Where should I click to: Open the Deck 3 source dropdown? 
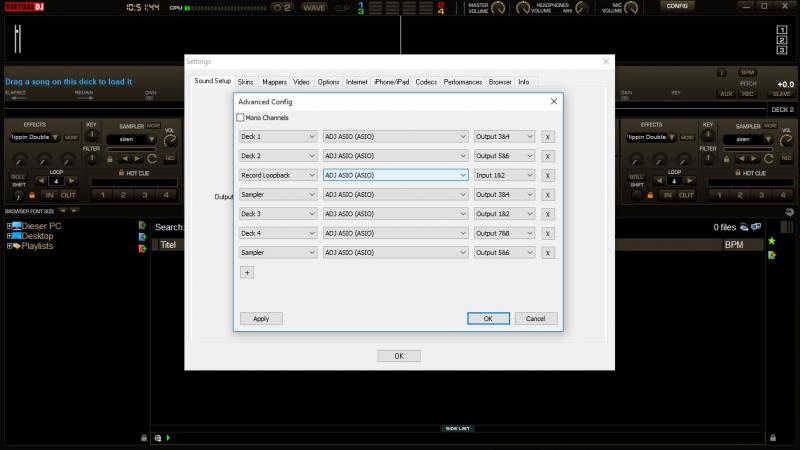(x=278, y=214)
